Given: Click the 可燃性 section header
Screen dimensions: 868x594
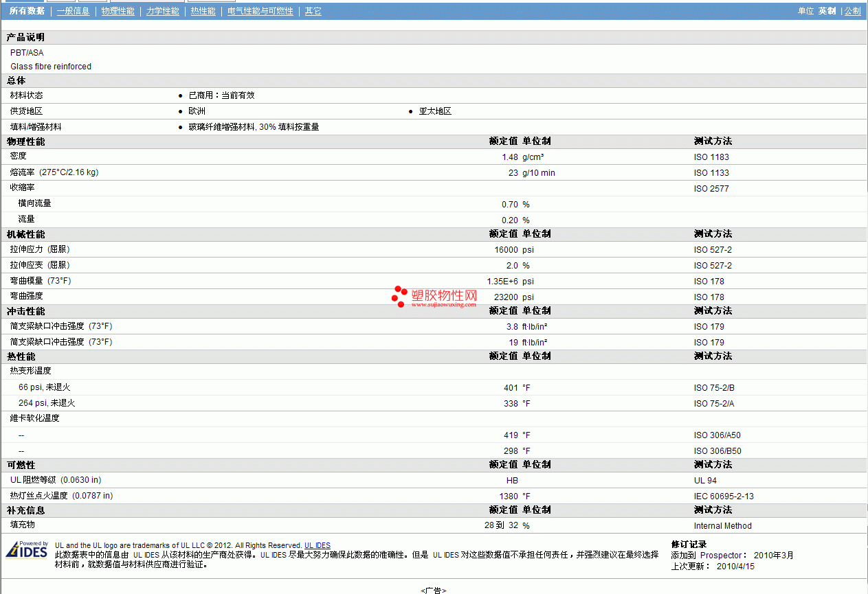Looking at the screenshot, I should click(21, 465).
